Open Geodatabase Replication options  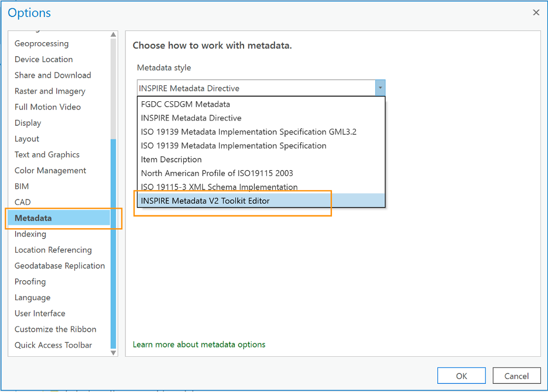pyautogui.click(x=60, y=266)
